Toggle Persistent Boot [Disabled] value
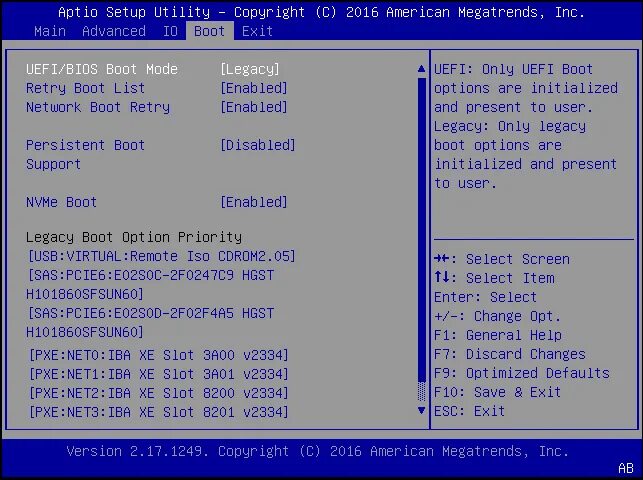Screen dimensions: 643x480 (258, 145)
